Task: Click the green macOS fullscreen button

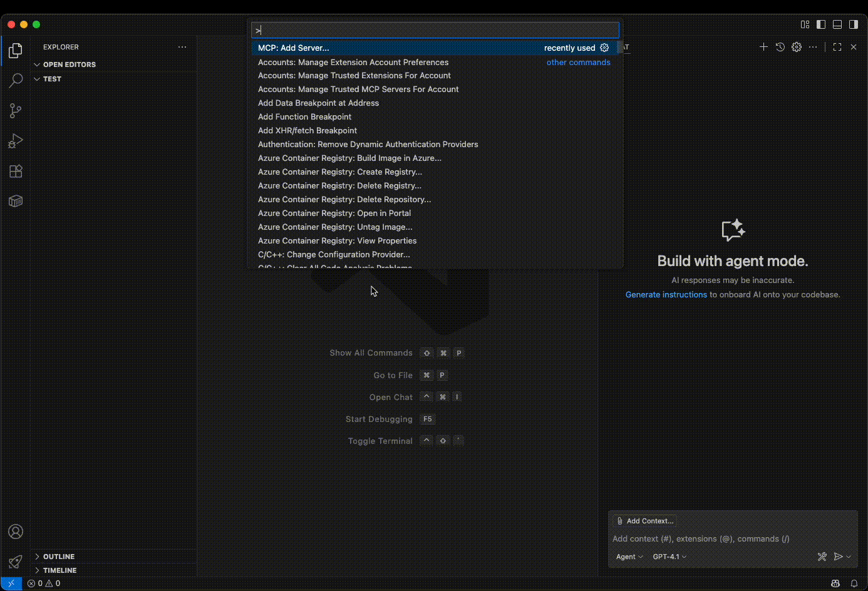Action: 36,24
